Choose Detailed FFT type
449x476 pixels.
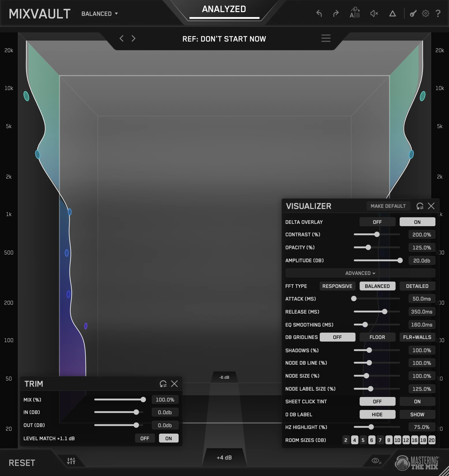coord(417,286)
